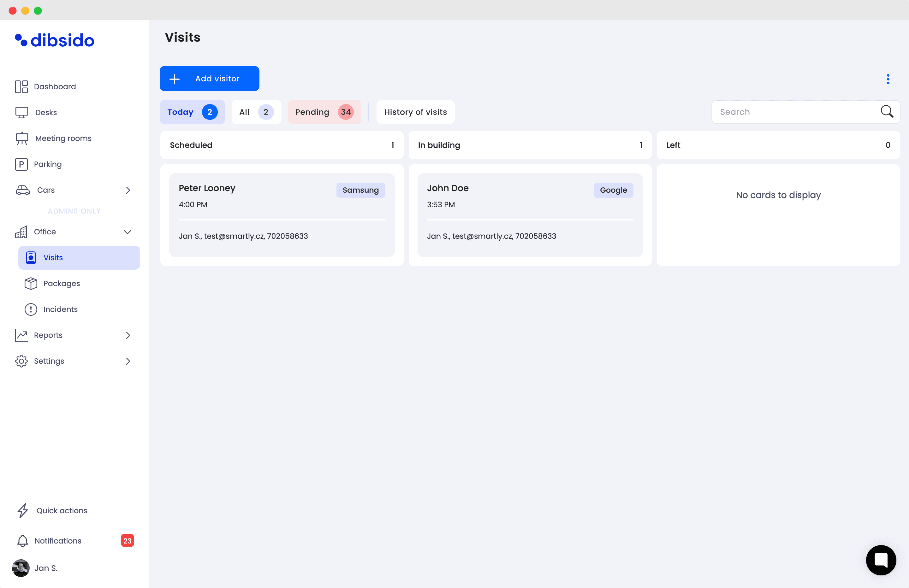
Task: Expand the Settings submenu
Action: (128, 361)
